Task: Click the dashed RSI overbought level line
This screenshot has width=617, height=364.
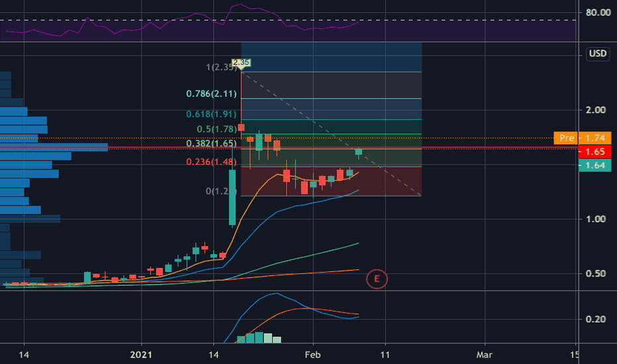Action: [x=289, y=20]
